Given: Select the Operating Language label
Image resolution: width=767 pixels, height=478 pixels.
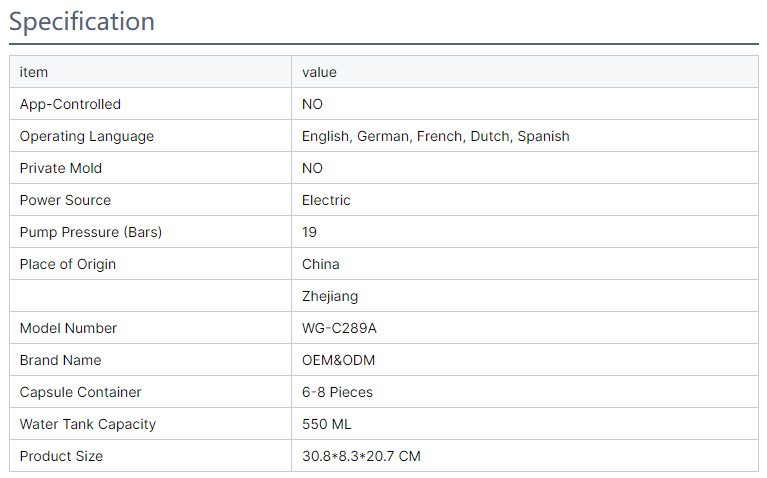Looking at the screenshot, I should pyautogui.click(x=87, y=136).
